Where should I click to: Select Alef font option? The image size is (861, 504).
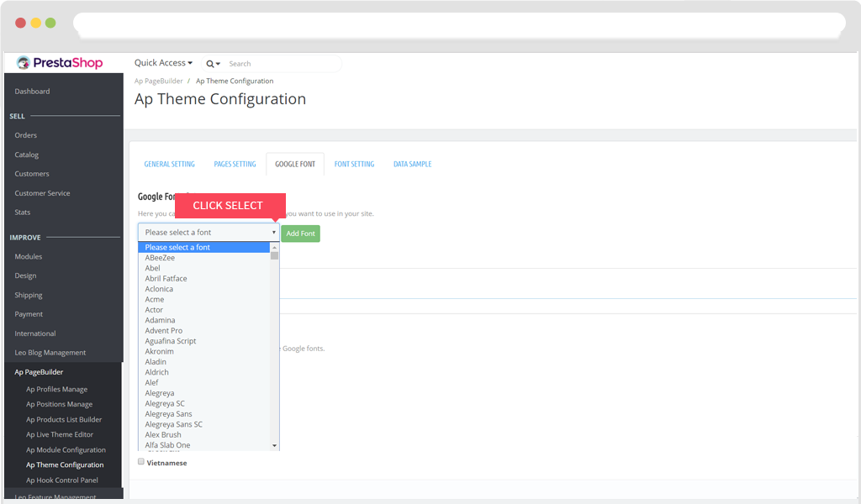204,383
